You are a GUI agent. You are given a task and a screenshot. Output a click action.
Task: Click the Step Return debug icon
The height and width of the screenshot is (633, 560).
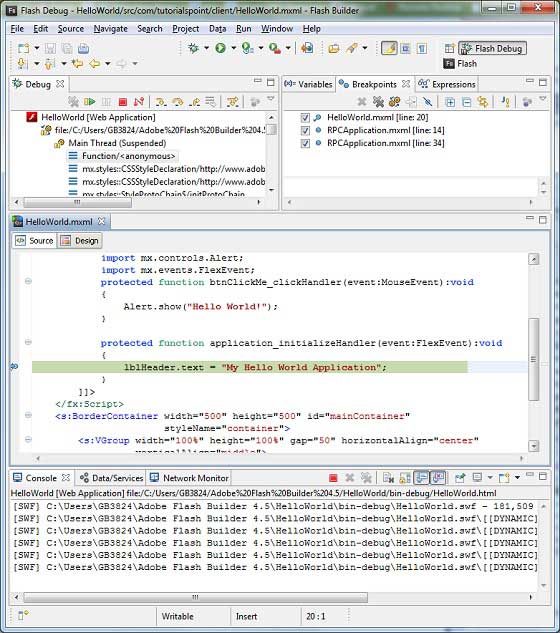(194, 102)
